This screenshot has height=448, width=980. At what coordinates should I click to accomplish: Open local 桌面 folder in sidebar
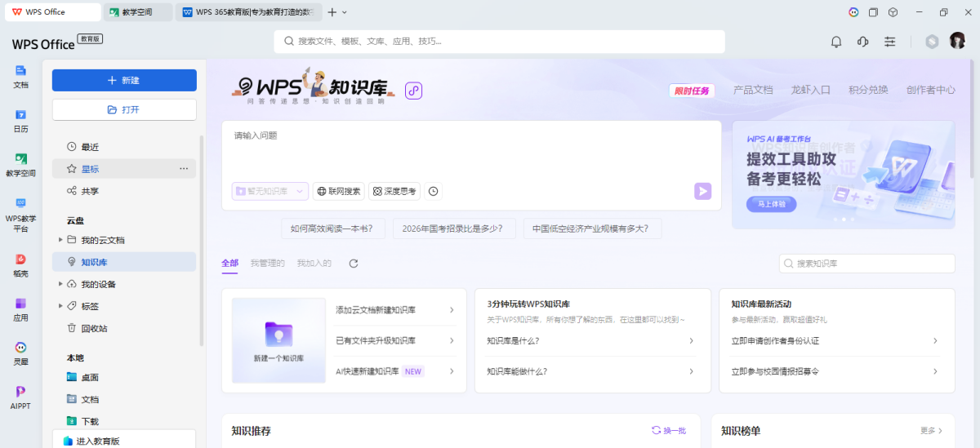124,377
